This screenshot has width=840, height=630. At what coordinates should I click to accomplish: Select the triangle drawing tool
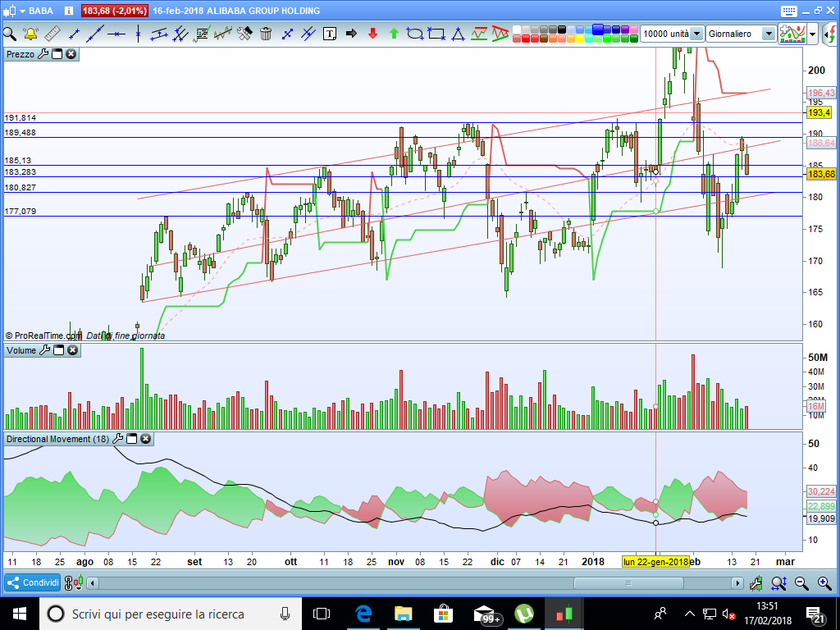click(458, 34)
